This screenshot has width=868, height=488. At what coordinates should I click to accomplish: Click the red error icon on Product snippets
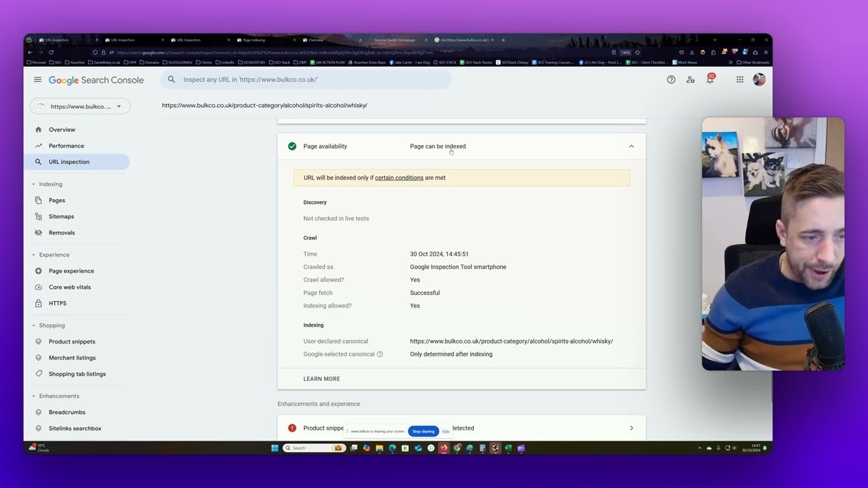[x=292, y=428]
